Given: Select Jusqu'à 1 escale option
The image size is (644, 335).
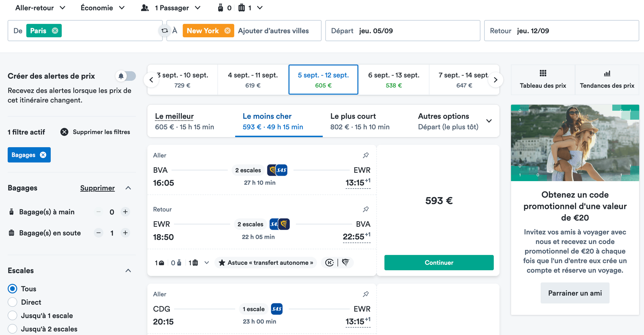Looking at the screenshot, I should coord(12,315).
